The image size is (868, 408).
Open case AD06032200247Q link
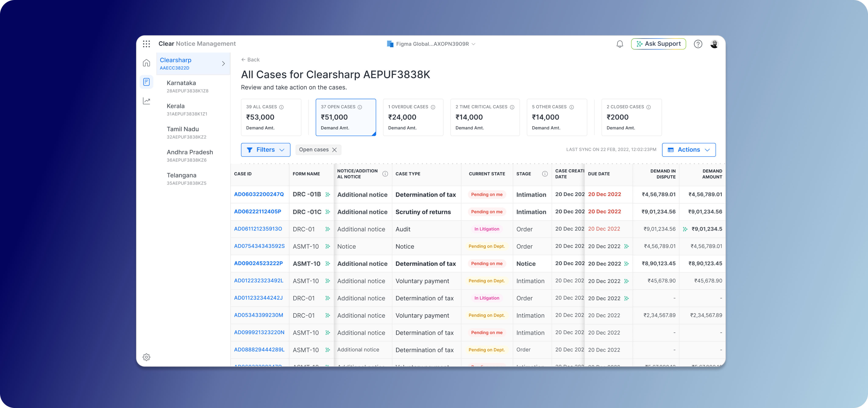(x=259, y=194)
